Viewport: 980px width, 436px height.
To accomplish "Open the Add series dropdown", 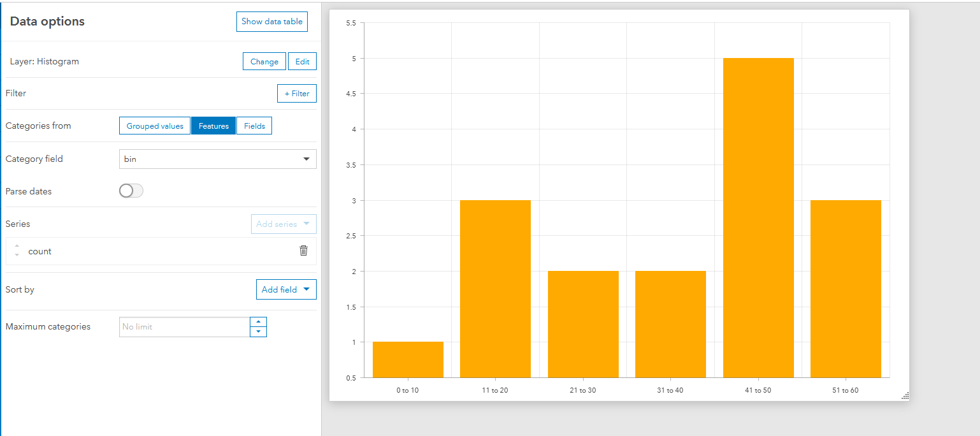I will (x=284, y=224).
